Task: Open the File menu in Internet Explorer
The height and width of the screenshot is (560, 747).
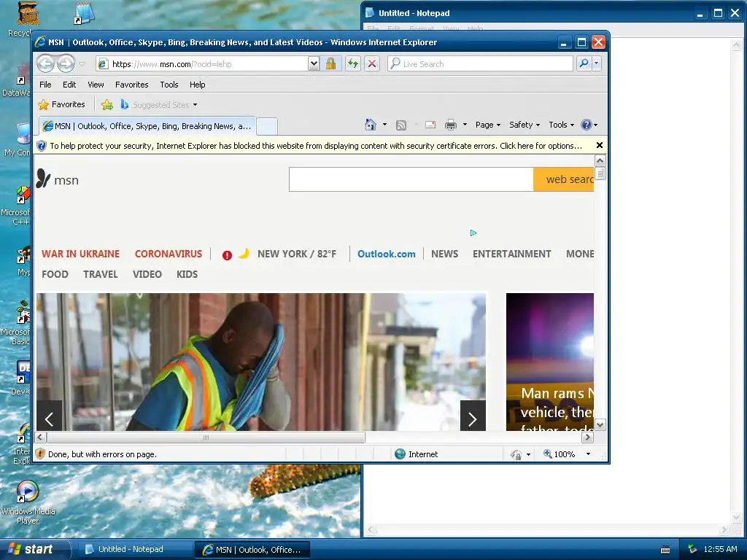Action: coord(45,85)
